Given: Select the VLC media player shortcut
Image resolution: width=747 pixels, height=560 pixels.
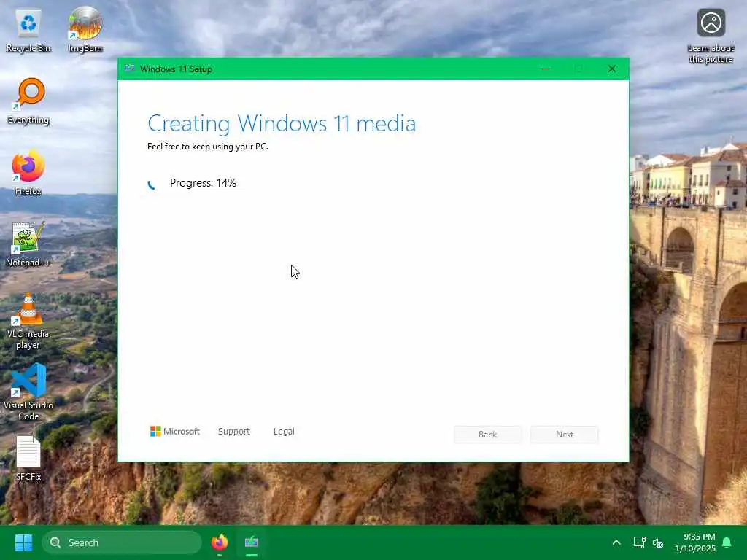Looking at the screenshot, I should [28, 322].
